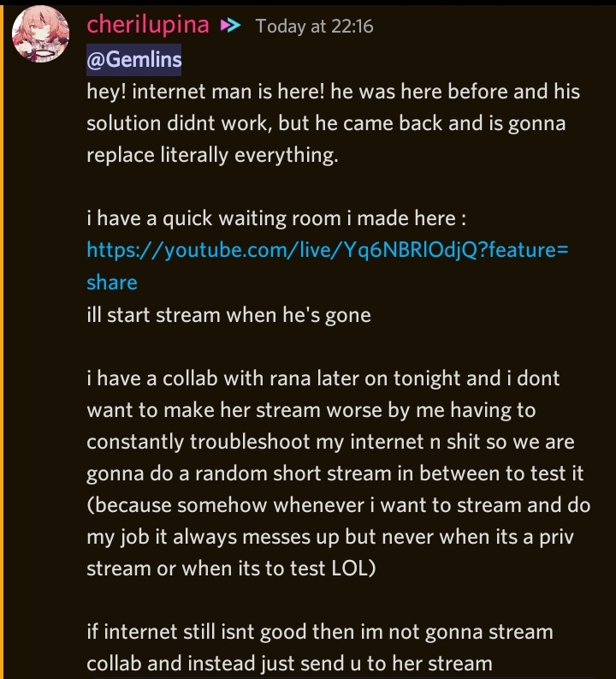The height and width of the screenshot is (679, 616).
Task: Click the wrapped 'share' link text
Action: [x=112, y=283]
